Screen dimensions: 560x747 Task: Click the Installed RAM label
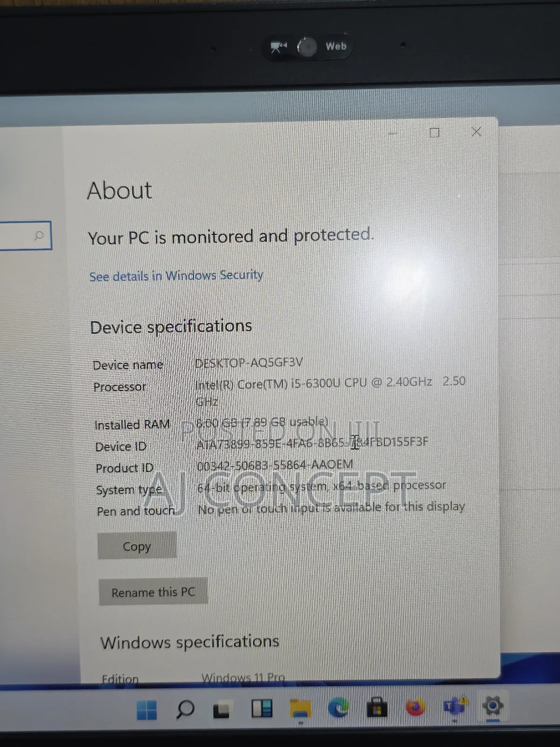pos(132,424)
